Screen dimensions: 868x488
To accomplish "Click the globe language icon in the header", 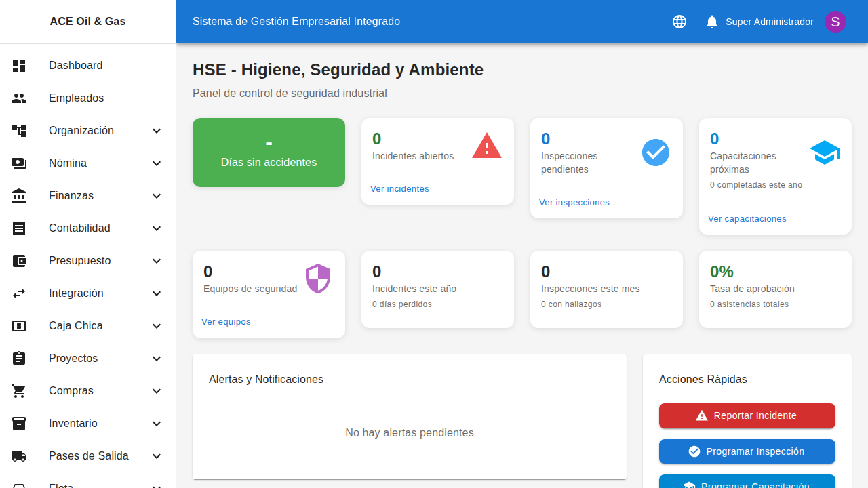I will click(x=679, y=21).
